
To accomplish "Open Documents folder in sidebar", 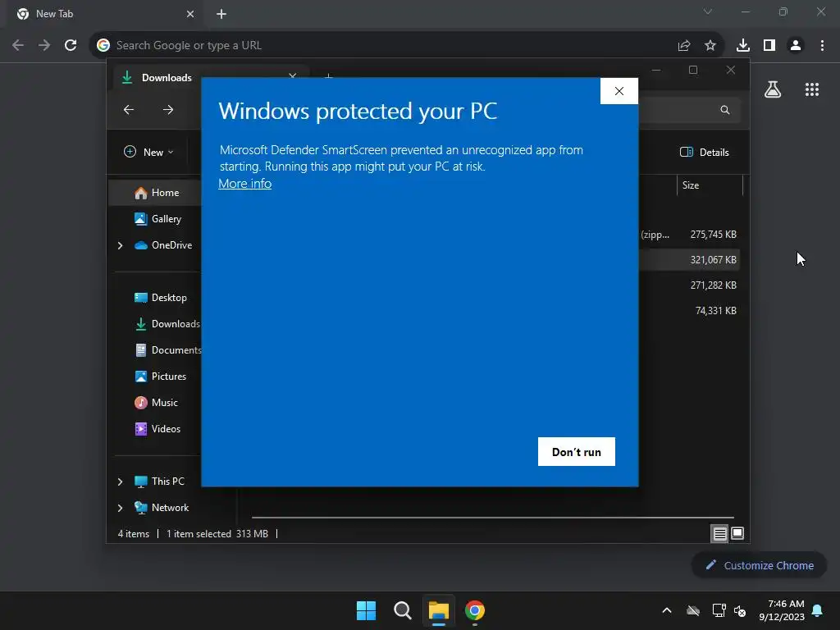I will (x=167, y=349).
